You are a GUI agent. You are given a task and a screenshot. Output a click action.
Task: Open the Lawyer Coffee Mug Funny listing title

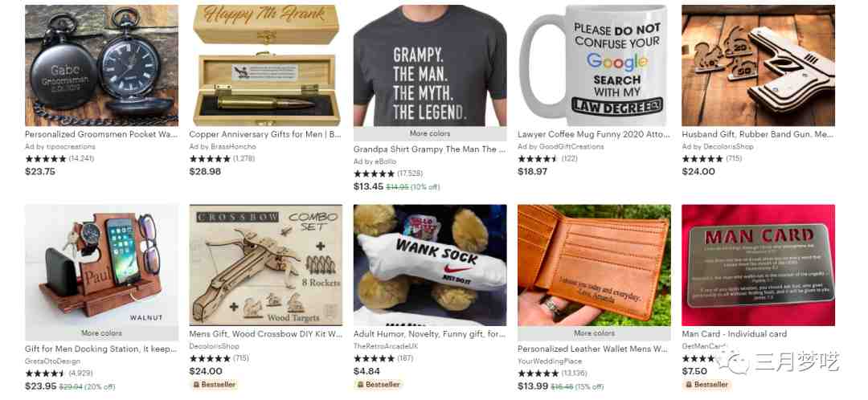click(593, 134)
